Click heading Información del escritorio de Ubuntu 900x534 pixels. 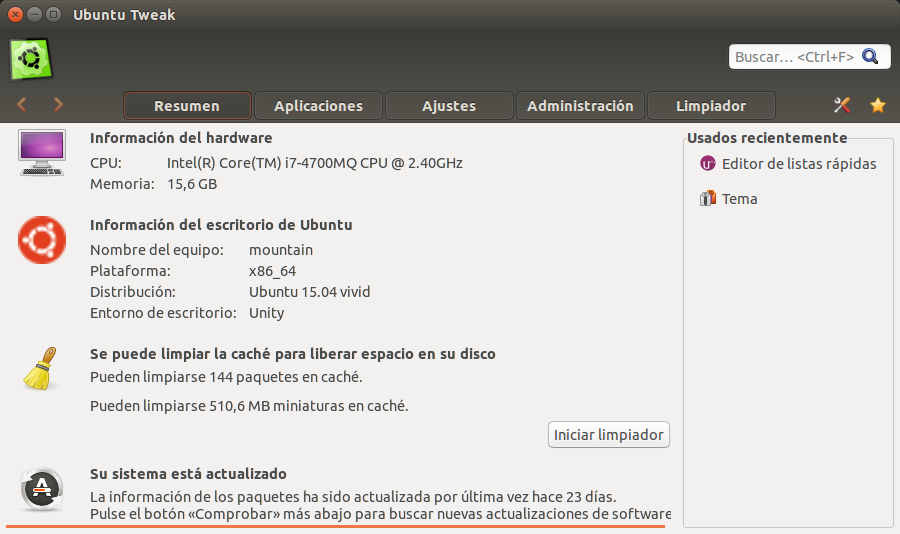point(221,225)
